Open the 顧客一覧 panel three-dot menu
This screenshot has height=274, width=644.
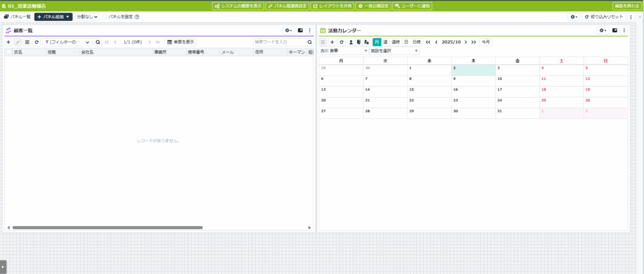click(x=309, y=30)
